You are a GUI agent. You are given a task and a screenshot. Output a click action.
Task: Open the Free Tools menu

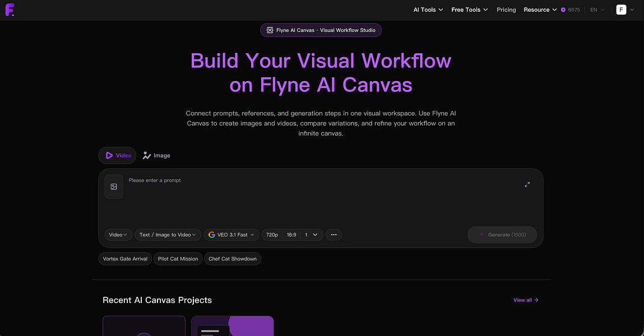pos(470,10)
